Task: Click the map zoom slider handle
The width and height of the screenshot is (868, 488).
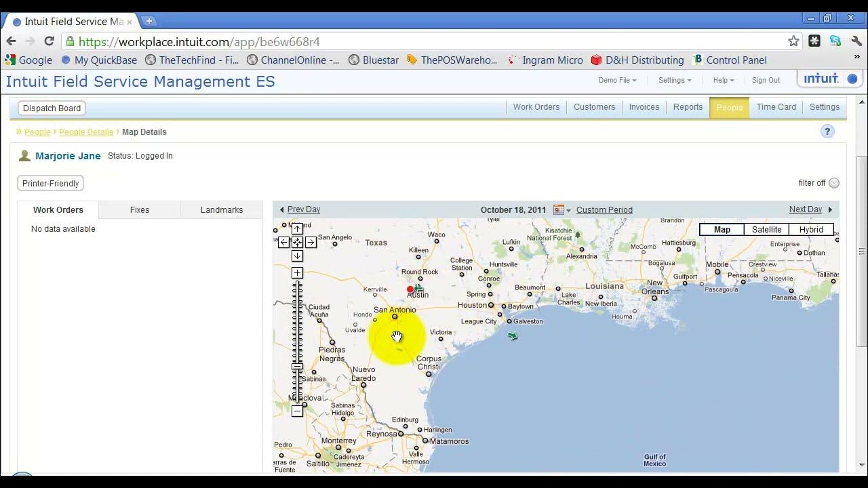Action: pyautogui.click(x=297, y=367)
